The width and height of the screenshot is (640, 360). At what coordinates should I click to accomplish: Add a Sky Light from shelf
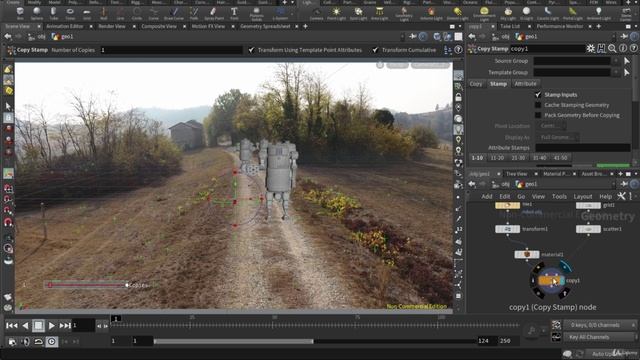(x=508, y=13)
